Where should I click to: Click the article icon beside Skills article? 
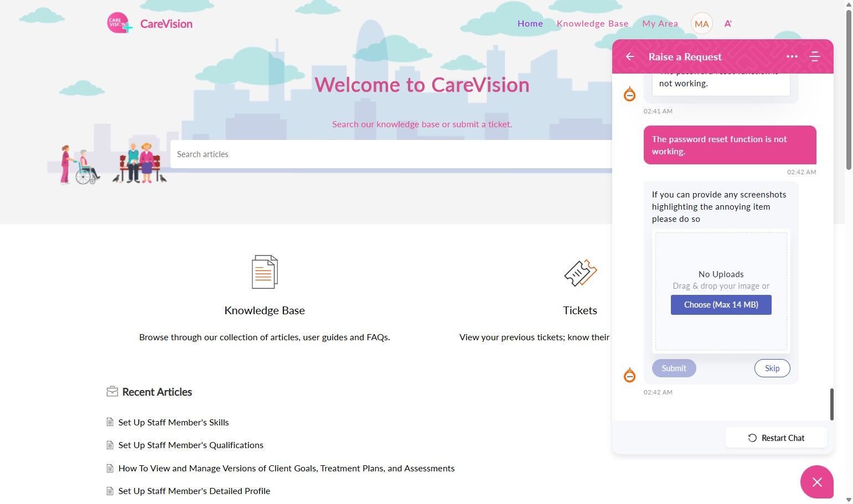click(110, 422)
